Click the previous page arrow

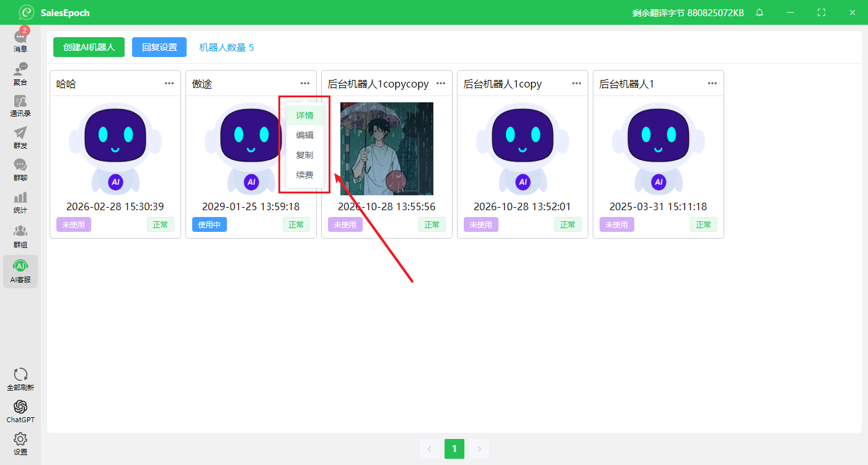click(430, 449)
